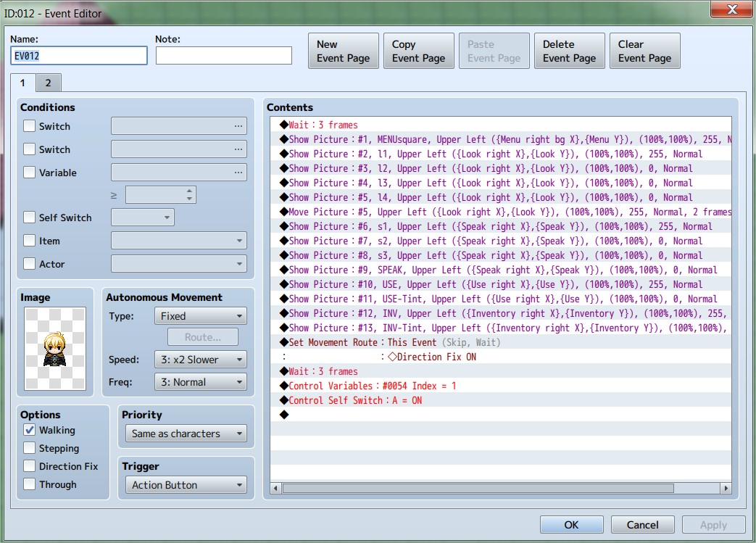
Task: Select the empty diamond command line at bottom
Action: tap(500, 415)
